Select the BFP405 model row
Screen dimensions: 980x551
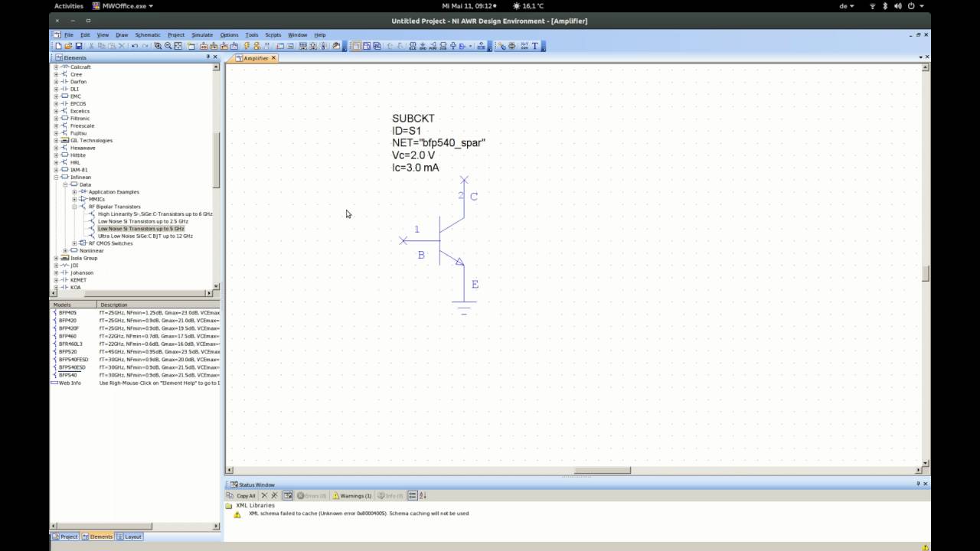click(135, 312)
